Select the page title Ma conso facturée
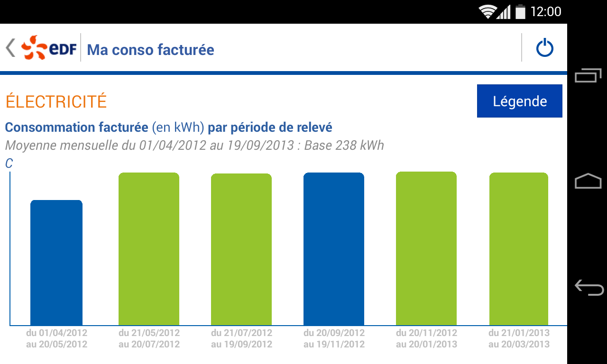This screenshot has width=607, height=364. click(150, 49)
